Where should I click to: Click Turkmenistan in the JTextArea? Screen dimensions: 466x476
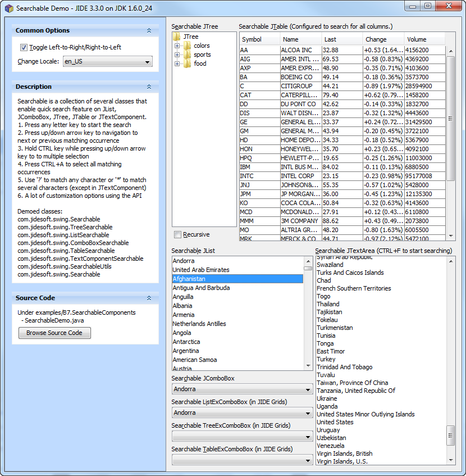[x=335, y=328]
